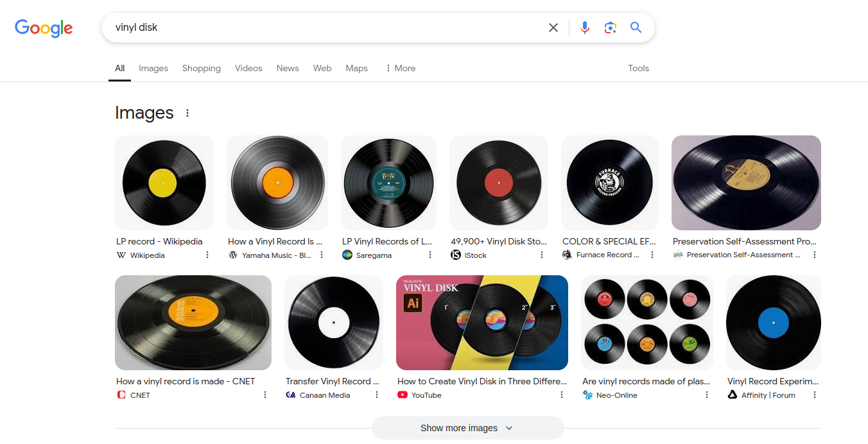
Task: Open options menu beside Images heading
Action: pos(187,113)
